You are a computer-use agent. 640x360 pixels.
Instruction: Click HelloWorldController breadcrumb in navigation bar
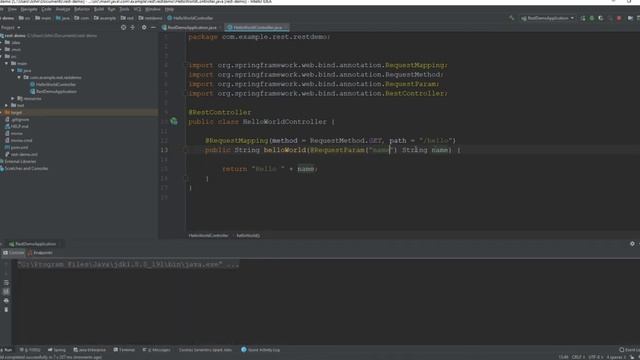(x=190, y=18)
